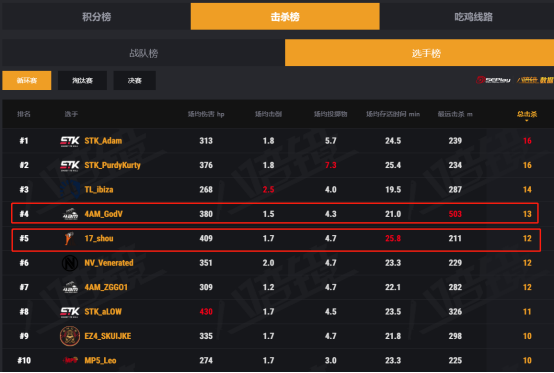Viewport: 554px width, 373px height.
Task: Open player TL_ibiza
Action: (99, 190)
